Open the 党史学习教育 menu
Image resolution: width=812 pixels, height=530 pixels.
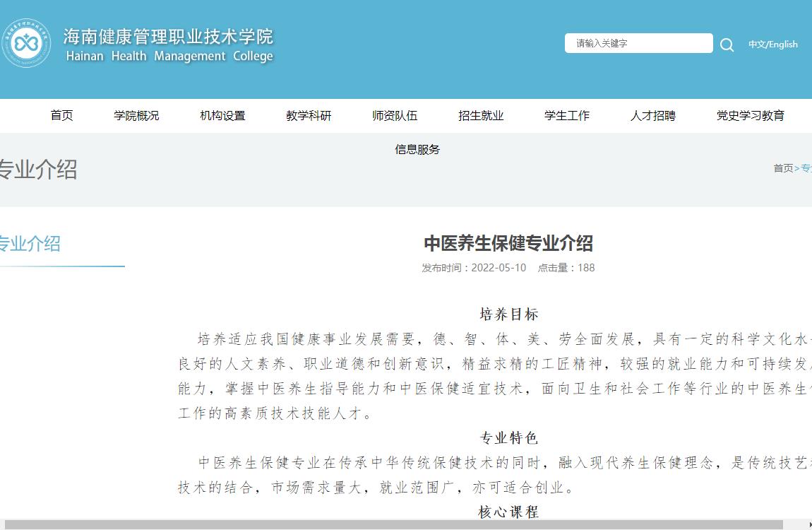(x=751, y=115)
